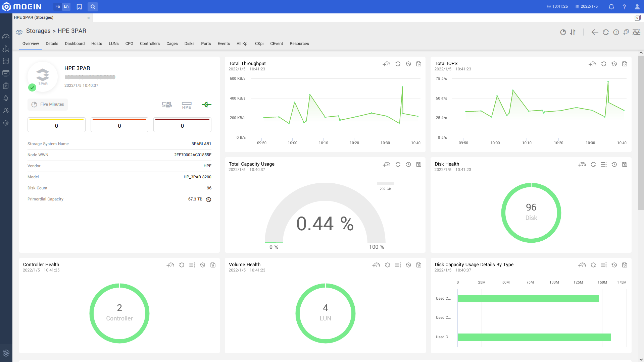Open the Cages tab

pos(172,44)
